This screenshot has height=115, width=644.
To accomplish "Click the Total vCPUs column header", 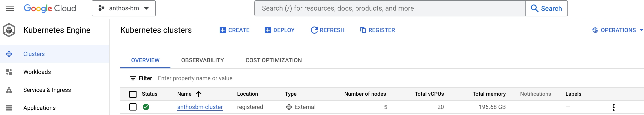I will point(429,94).
